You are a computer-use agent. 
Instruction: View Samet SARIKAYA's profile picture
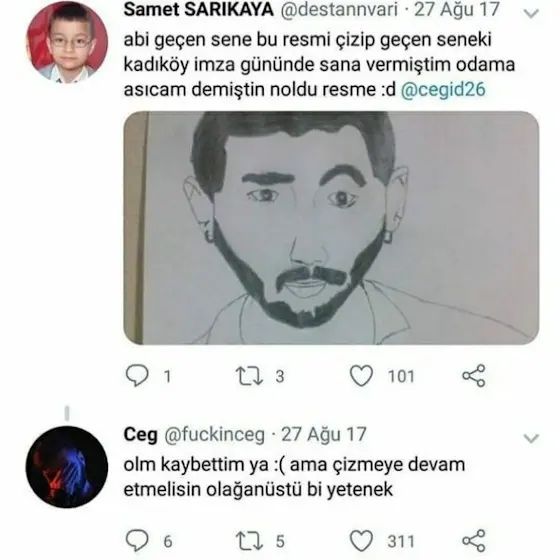coord(67,42)
